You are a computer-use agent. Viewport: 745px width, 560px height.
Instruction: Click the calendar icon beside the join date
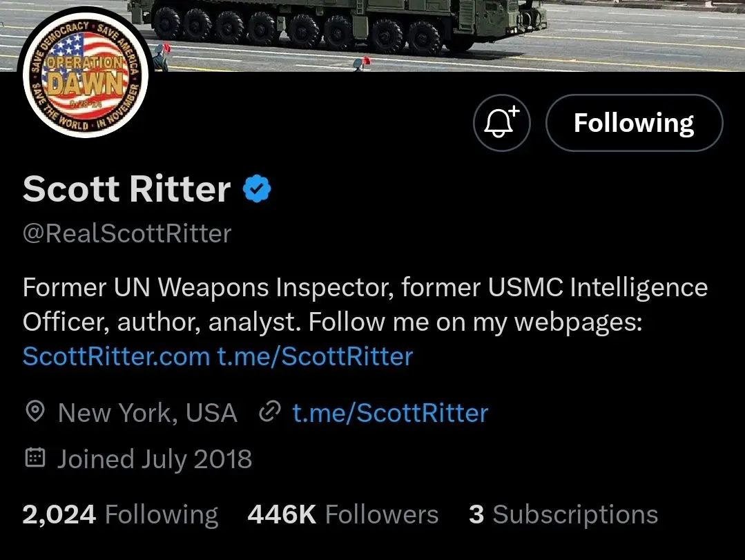click(35, 458)
